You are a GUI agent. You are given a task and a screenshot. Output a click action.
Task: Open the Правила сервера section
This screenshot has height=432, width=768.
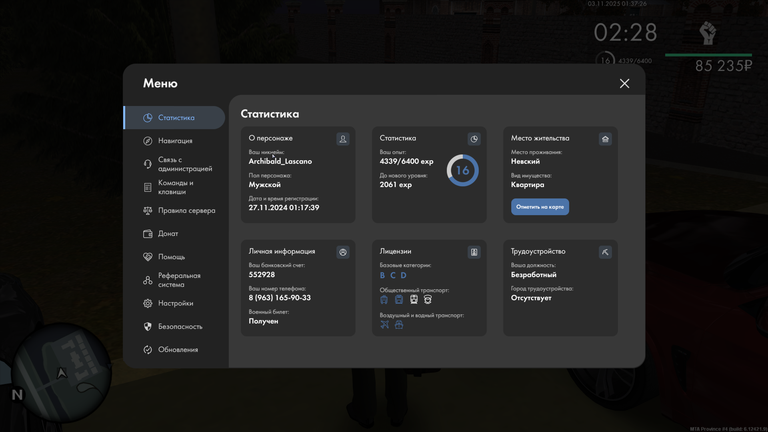(174, 210)
